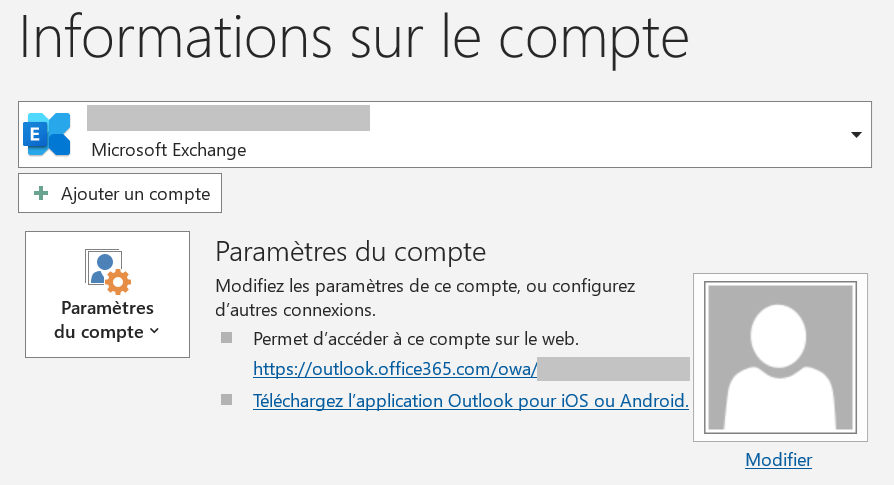Click the Microsoft Exchange account icon
894x485 pixels.
(x=47, y=134)
